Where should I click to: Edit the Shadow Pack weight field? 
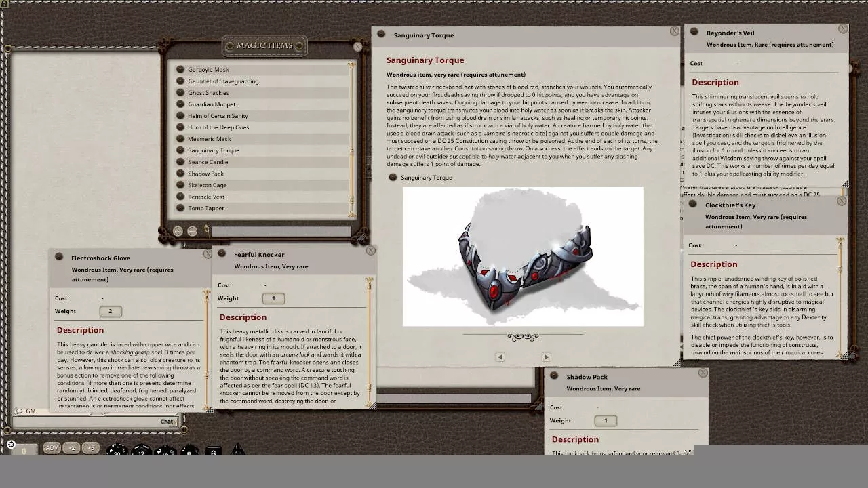pos(606,420)
